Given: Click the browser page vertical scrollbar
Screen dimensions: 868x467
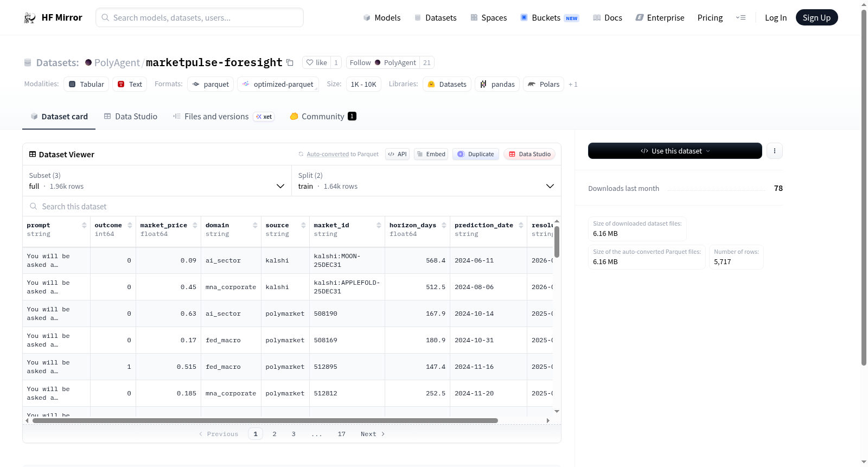Looking at the screenshot, I should 864,187.
